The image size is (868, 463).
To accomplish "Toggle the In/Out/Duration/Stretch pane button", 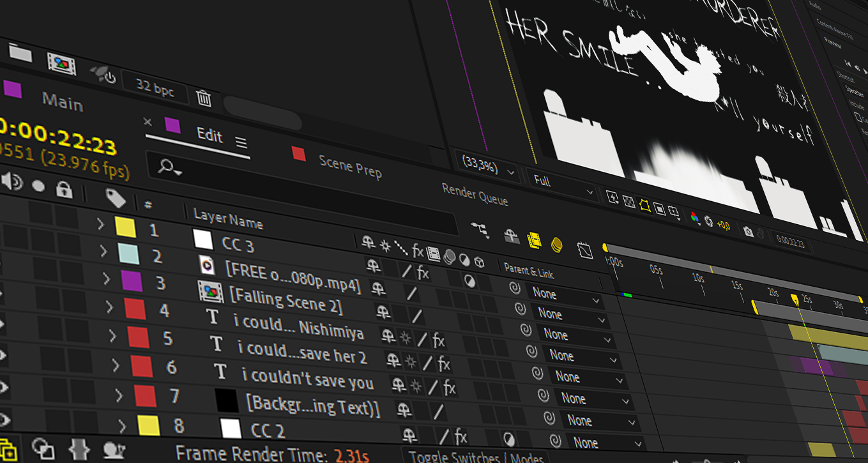I will tap(79, 450).
